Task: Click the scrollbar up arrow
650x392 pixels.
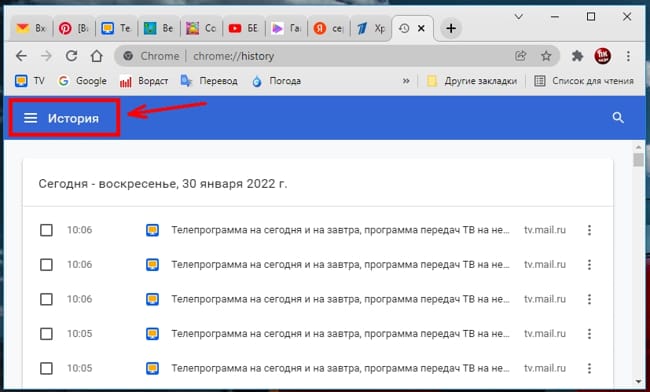Action: pyautogui.click(x=638, y=147)
